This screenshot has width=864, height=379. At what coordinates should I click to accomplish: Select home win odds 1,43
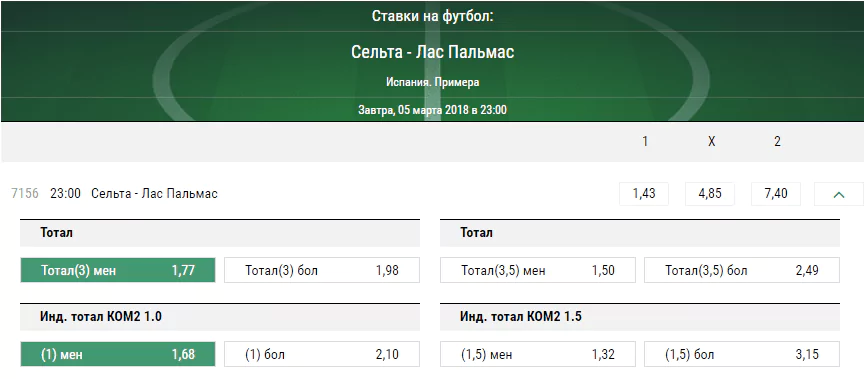tap(644, 194)
